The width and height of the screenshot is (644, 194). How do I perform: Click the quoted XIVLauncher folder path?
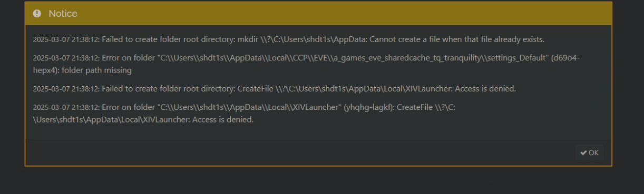click(249, 107)
